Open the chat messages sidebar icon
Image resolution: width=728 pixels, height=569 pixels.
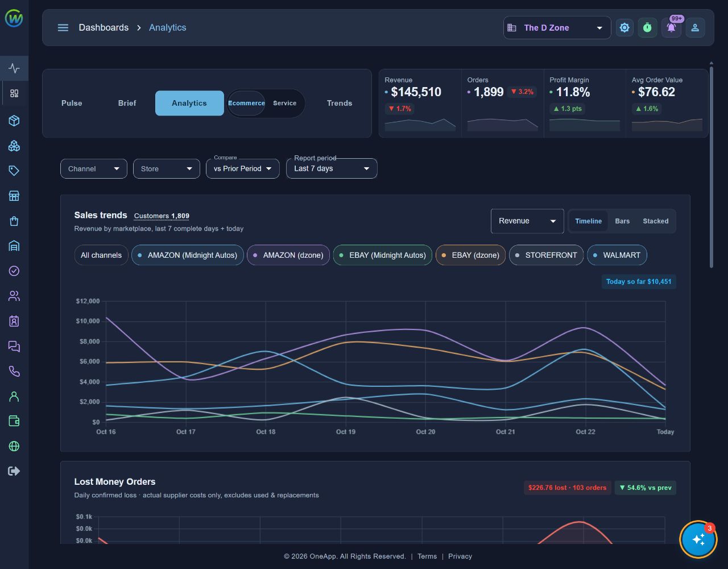click(x=14, y=346)
